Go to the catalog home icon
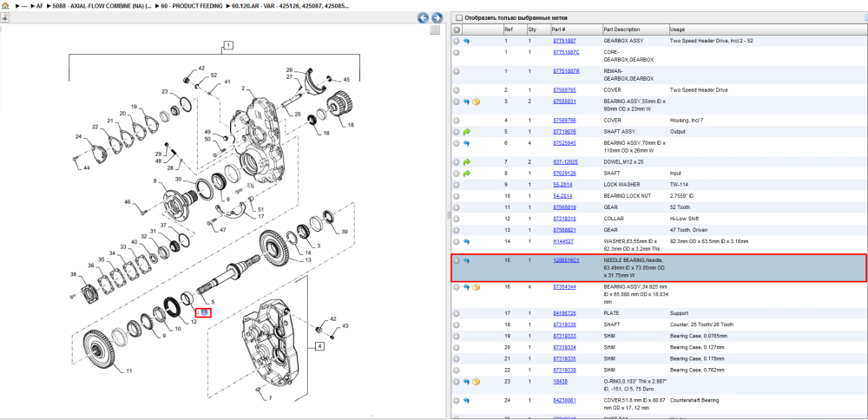 pyautogui.click(x=5, y=4)
